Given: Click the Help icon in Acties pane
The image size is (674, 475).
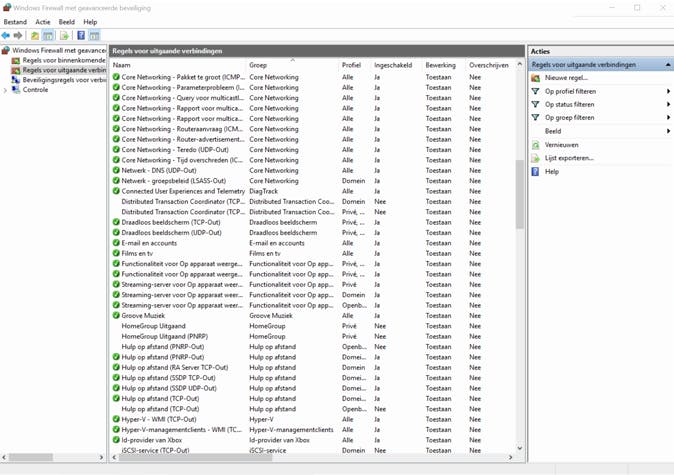Looking at the screenshot, I should (x=535, y=172).
